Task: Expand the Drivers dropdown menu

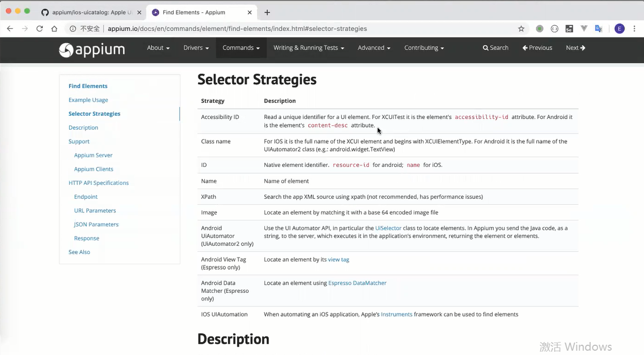Action: click(196, 48)
